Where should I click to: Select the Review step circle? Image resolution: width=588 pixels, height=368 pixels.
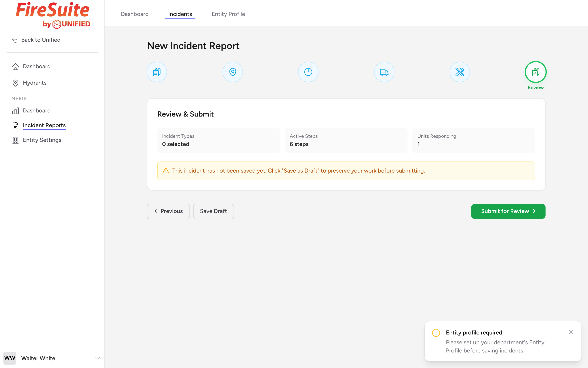coord(536,72)
